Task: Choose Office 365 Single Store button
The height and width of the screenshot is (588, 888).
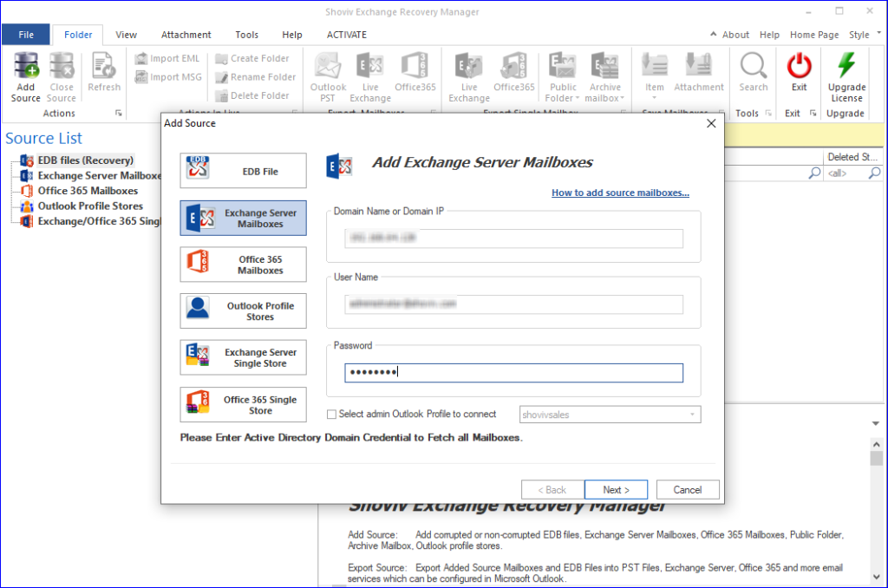Action: pyautogui.click(x=243, y=404)
